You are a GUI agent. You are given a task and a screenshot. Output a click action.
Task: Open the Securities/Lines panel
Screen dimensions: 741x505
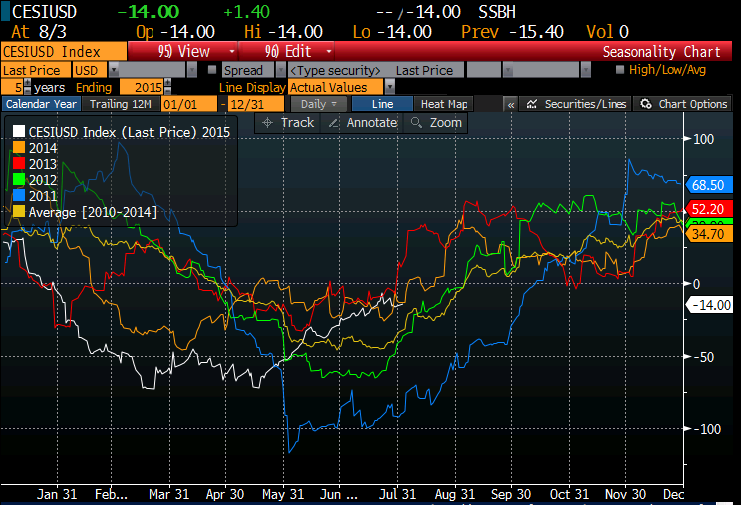pos(577,104)
